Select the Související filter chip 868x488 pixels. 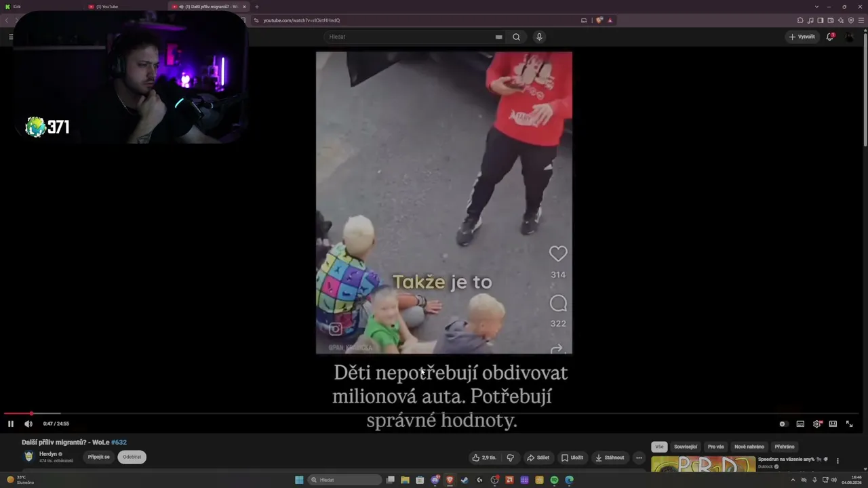(686, 447)
